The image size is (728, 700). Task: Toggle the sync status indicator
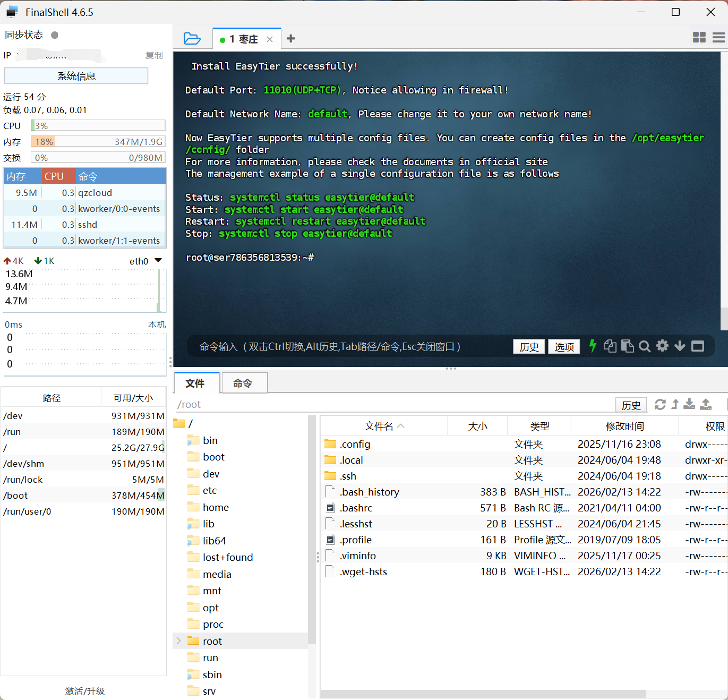tap(54, 35)
